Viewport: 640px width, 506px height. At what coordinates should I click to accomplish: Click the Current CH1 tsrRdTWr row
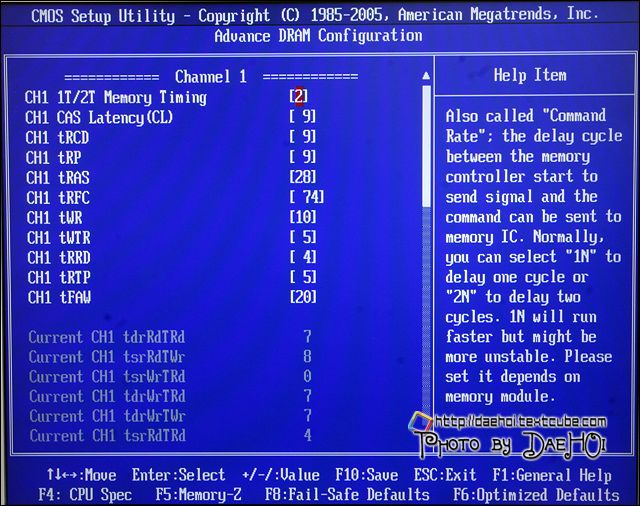coord(170,357)
